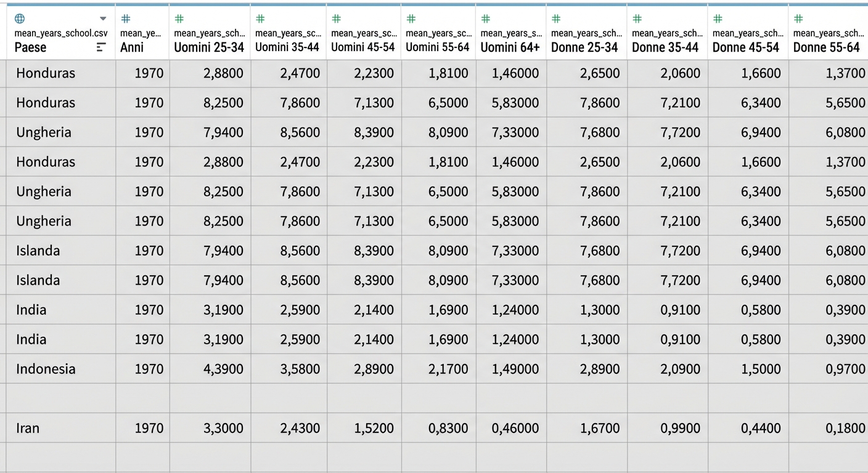Image resolution: width=868 pixels, height=473 pixels.
Task: Click the data type icon for Uomini 45-54
Action: coord(337,19)
